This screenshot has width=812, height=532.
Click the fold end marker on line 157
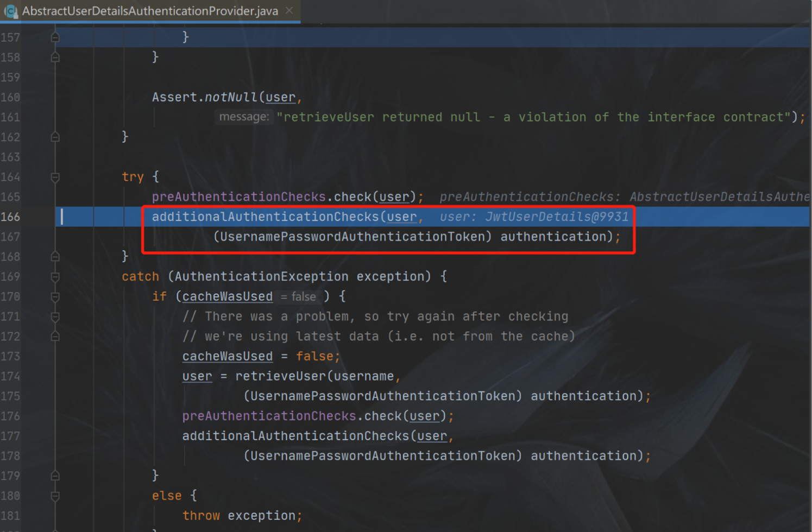tap(55, 37)
